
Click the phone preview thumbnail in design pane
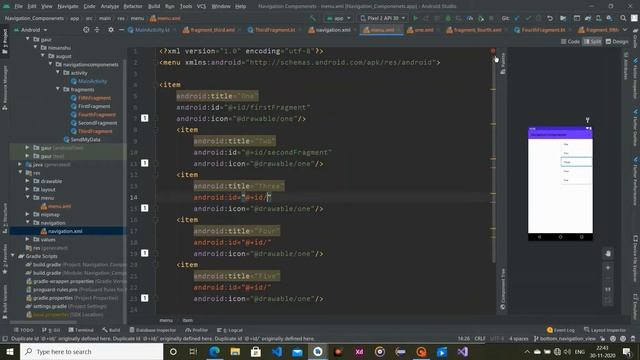click(560, 183)
